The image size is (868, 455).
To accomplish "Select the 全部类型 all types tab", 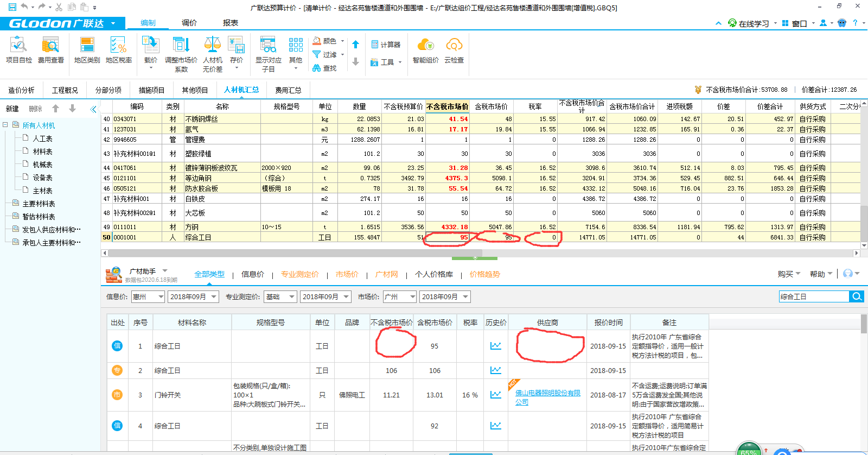I will click(x=209, y=274).
